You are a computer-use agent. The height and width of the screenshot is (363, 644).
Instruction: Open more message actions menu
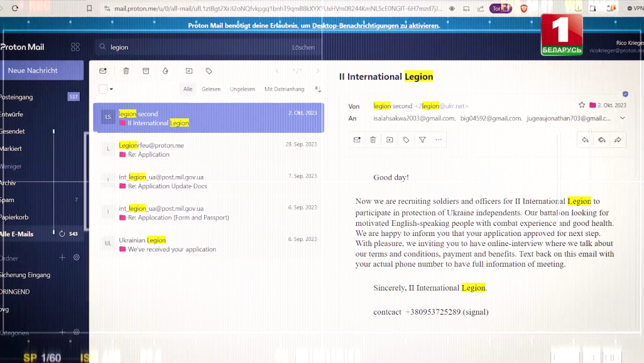[439, 140]
